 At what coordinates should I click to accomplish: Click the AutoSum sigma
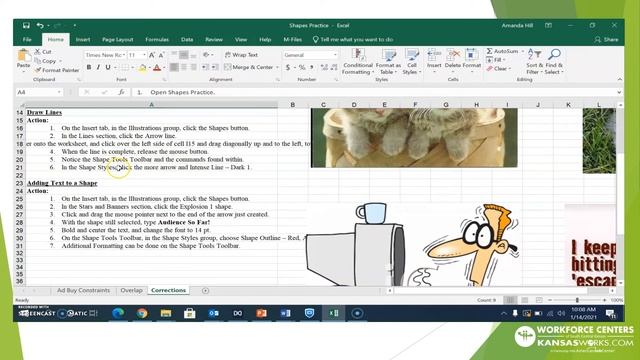coord(489,51)
